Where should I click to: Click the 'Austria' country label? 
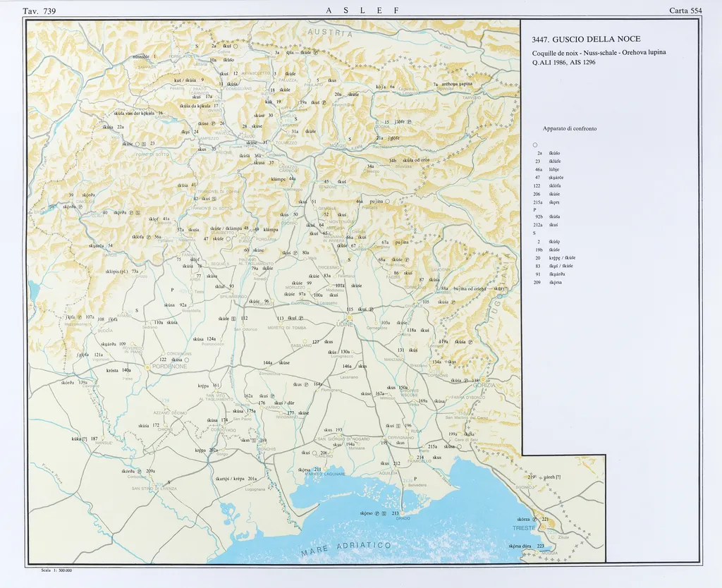click(330, 32)
